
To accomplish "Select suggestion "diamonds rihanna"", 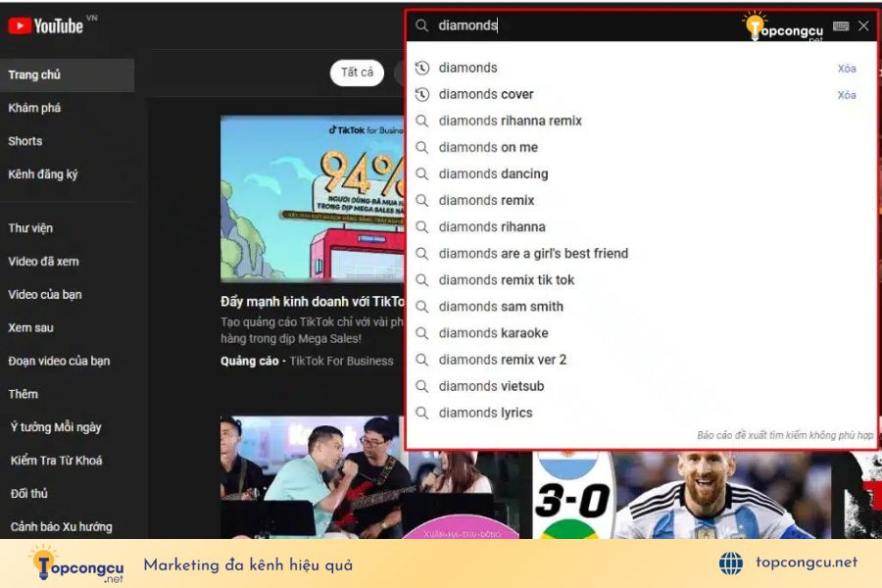I will pos(492,226).
